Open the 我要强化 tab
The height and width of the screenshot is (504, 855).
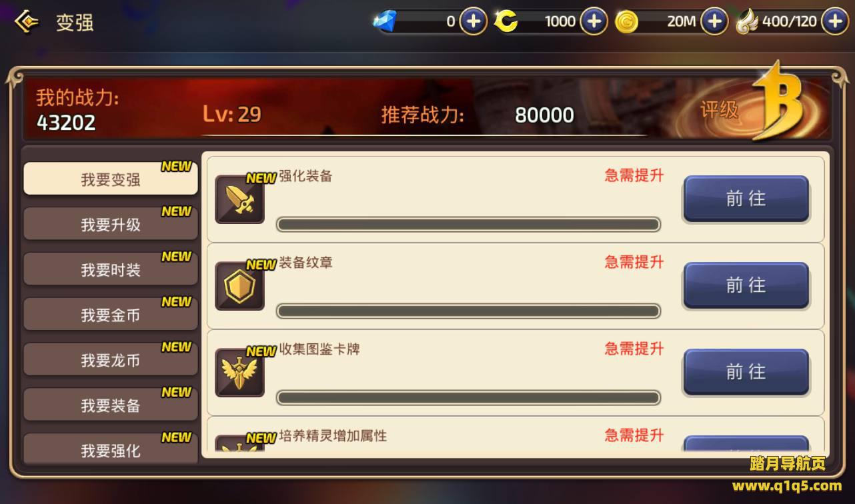pyautogui.click(x=111, y=448)
